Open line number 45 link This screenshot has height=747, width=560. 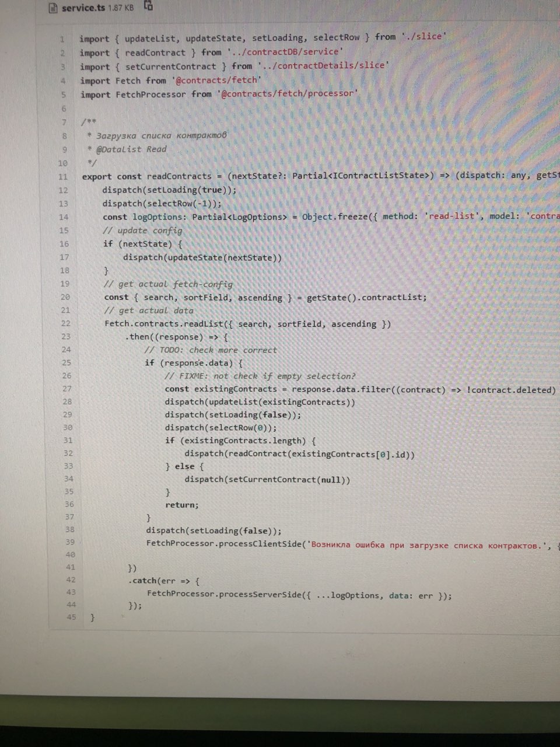[x=71, y=617]
